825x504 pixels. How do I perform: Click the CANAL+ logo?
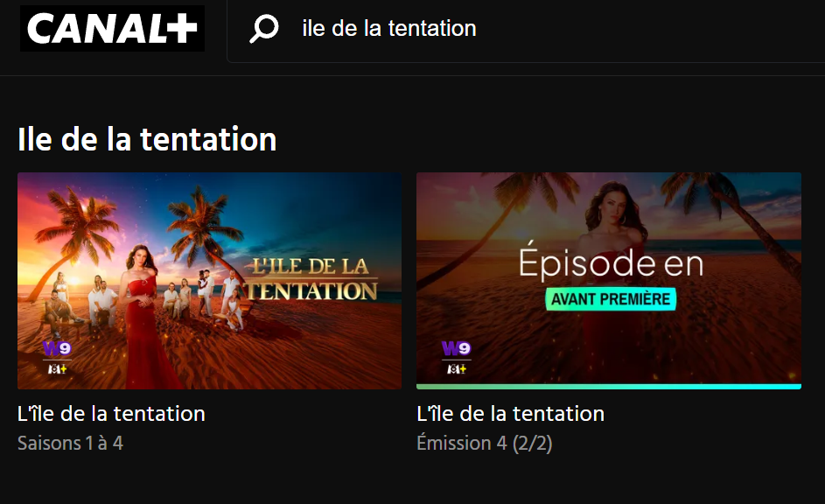coord(112,28)
